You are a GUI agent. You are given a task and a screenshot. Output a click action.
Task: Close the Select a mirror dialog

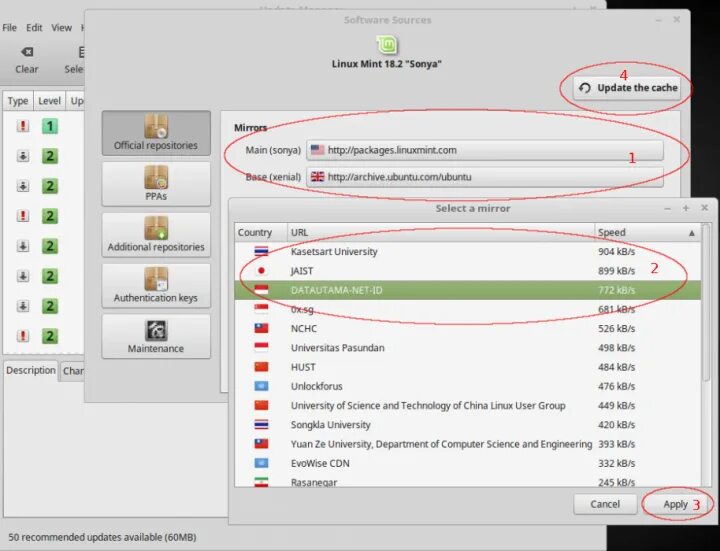(x=704, y=208)
